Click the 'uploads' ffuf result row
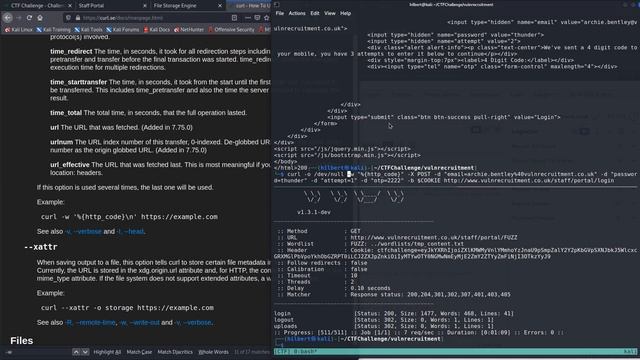Screen dimensions: 640x360 click(x=384, y=326)
